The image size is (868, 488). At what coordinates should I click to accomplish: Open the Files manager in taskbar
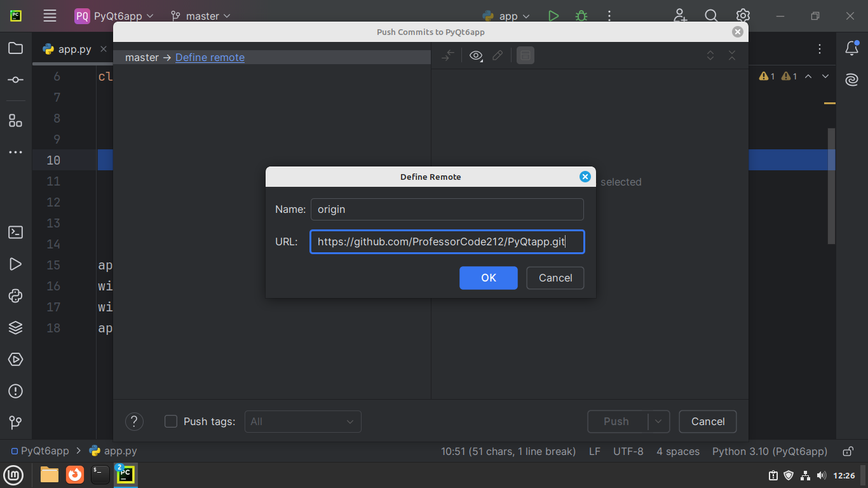(x=49, y=475)
